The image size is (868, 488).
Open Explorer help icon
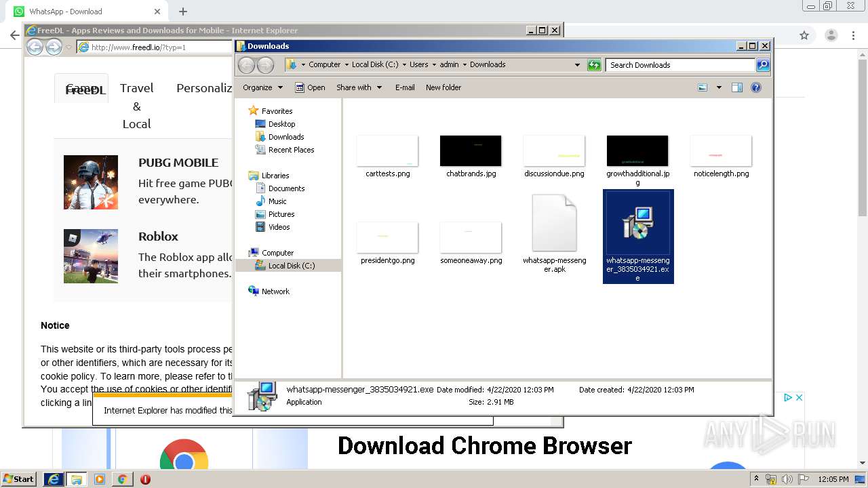point(756,87)
